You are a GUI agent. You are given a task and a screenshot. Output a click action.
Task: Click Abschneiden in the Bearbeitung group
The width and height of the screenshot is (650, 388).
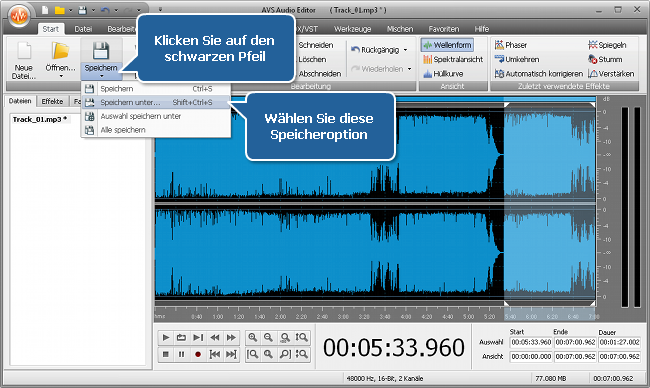pyautogui.click(x=320, y=74)
